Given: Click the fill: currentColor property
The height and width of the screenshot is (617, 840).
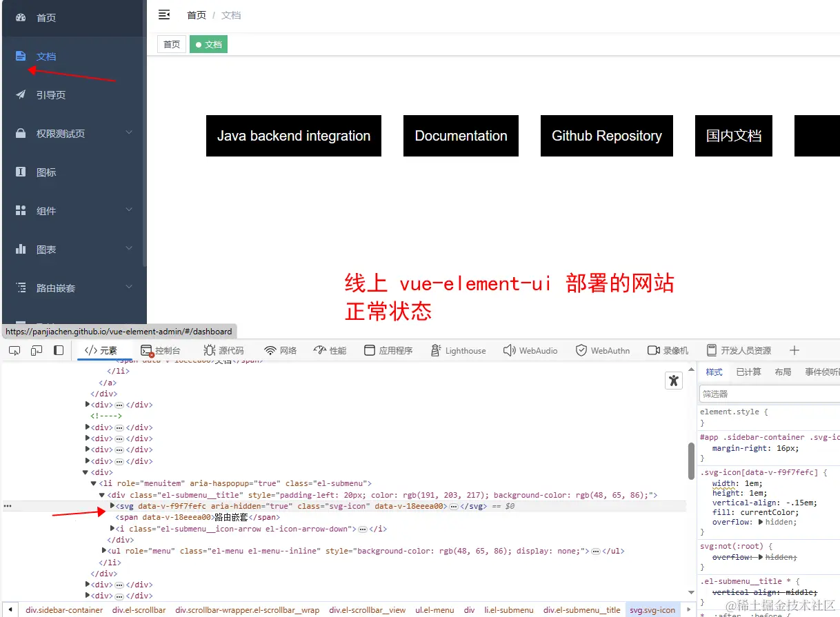Looking at the screenshot, I should pos(755,512).
